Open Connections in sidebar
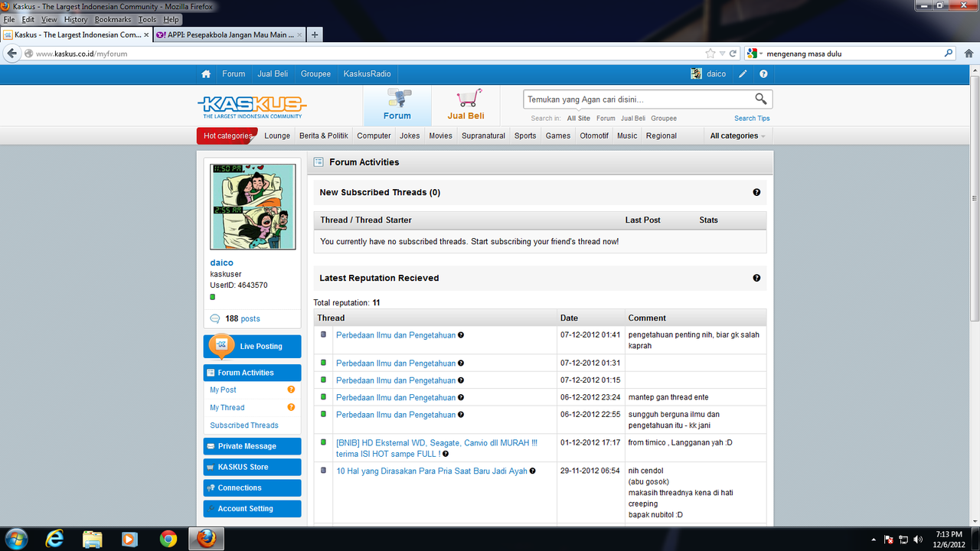980x551 pixels. [x=253, y=487]
